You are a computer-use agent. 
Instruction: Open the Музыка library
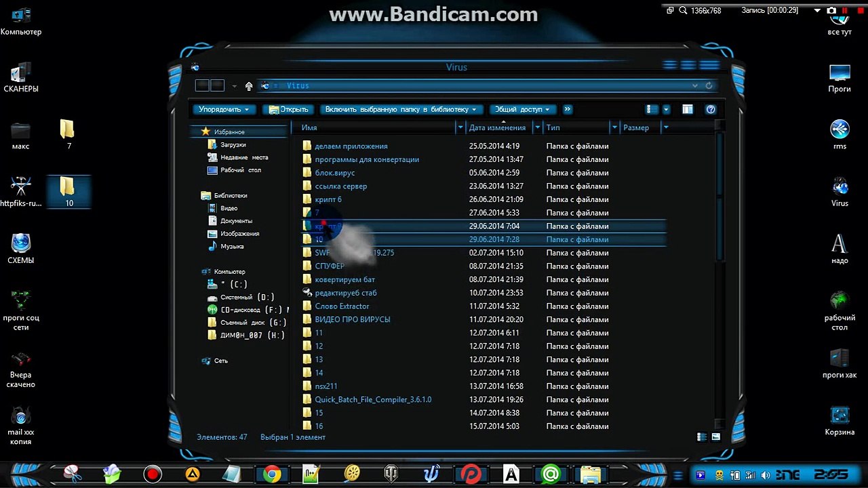232,247
